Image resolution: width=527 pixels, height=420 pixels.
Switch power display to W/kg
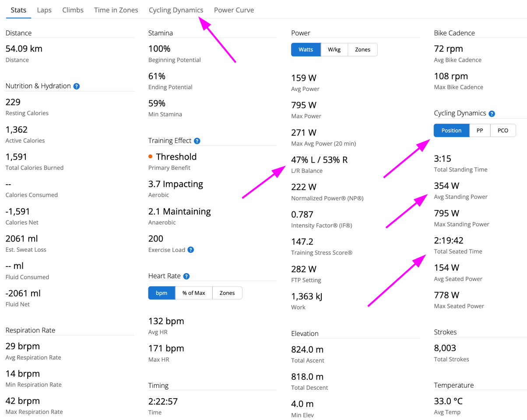[334, 50]
